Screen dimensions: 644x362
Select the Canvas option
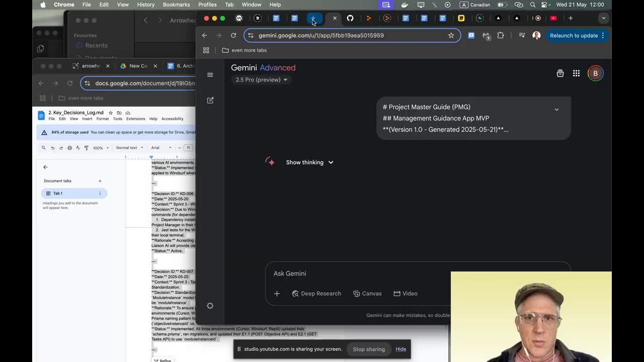367,294
